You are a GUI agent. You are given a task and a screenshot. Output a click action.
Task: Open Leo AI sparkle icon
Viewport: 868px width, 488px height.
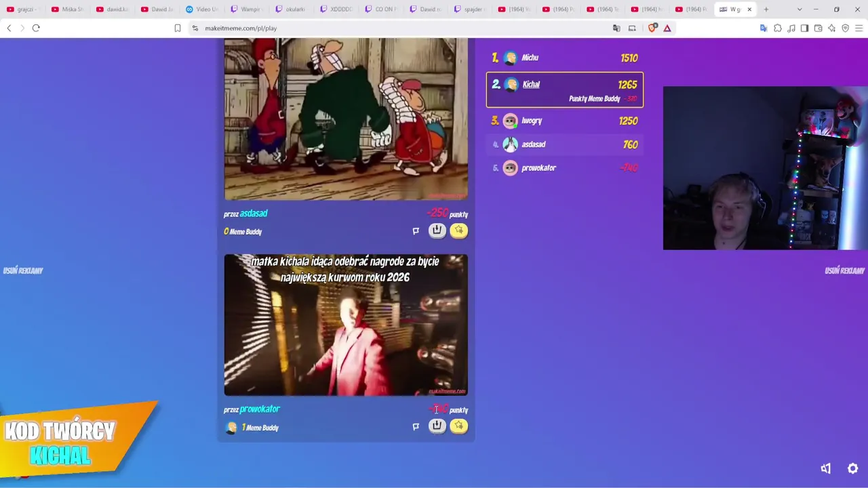pyautogui.click(x=832, y=28)
